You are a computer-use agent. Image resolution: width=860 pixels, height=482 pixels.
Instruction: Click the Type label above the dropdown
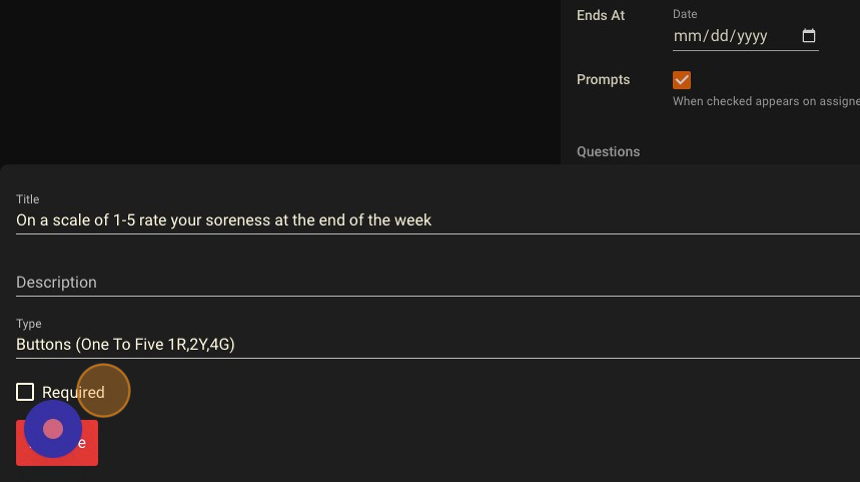tap(29, 324)
